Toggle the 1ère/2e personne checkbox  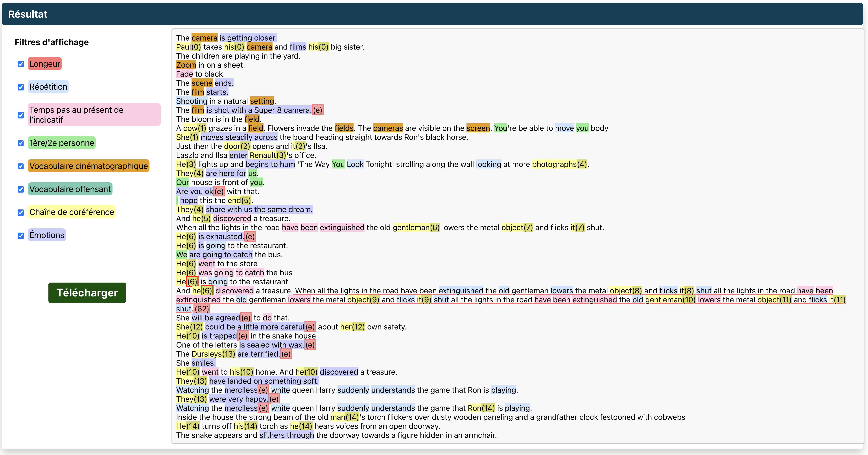coord(21,143)
